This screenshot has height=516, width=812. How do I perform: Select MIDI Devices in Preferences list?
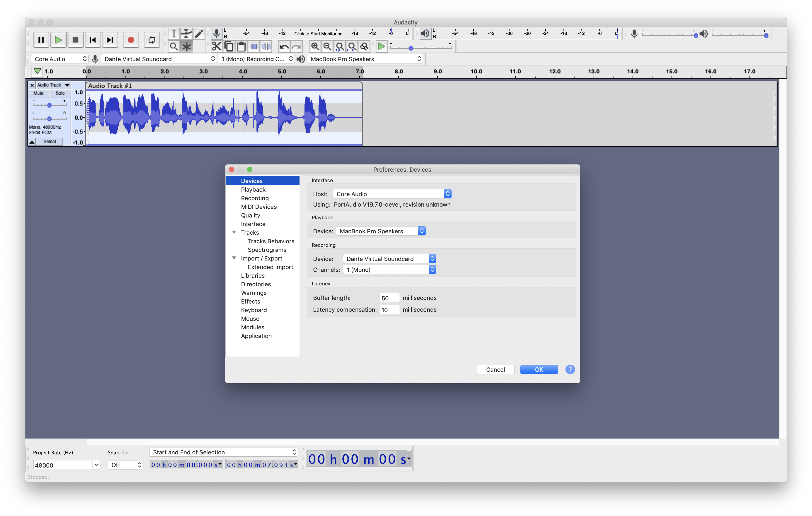[x=259, y=207]
